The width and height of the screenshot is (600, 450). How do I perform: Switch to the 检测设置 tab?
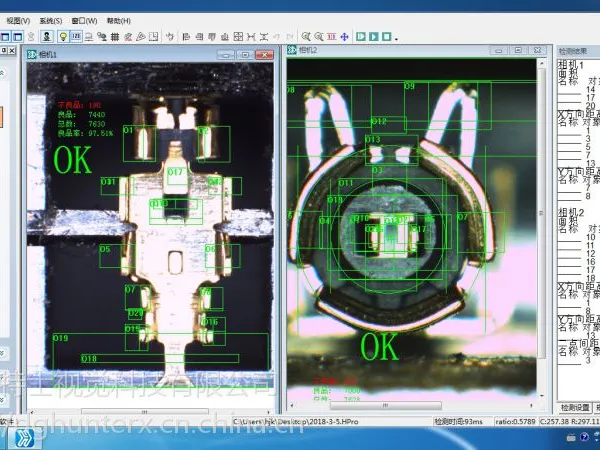[575, 408]
